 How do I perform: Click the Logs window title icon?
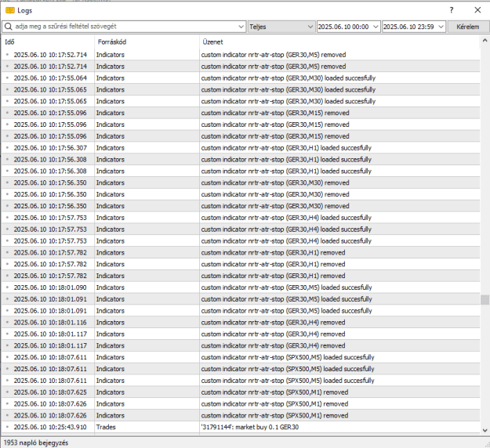[x=10, y=10]
